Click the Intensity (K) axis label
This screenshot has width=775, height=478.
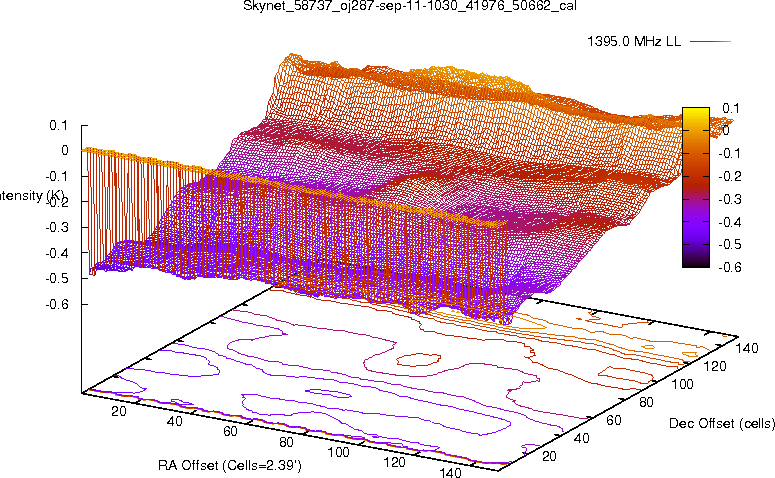(31, 196)
